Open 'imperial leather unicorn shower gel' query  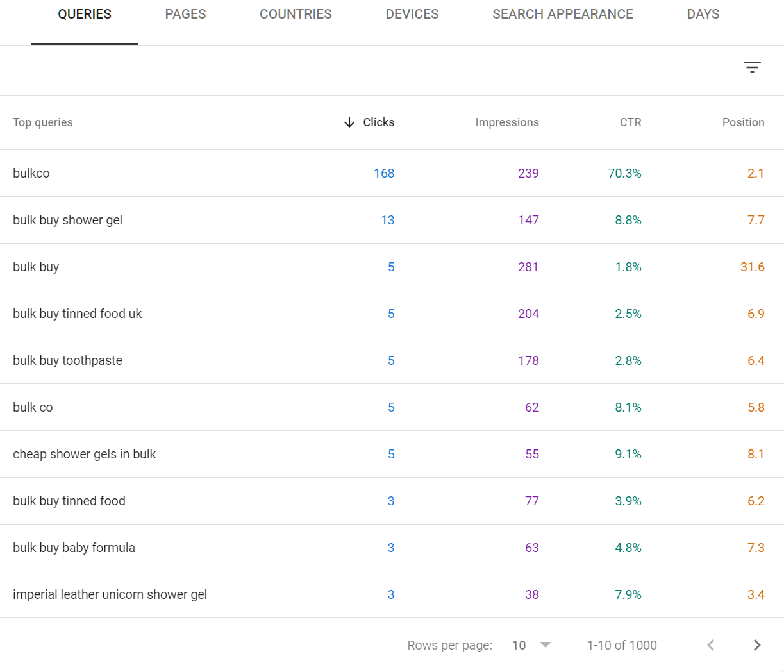click(110, 594)
